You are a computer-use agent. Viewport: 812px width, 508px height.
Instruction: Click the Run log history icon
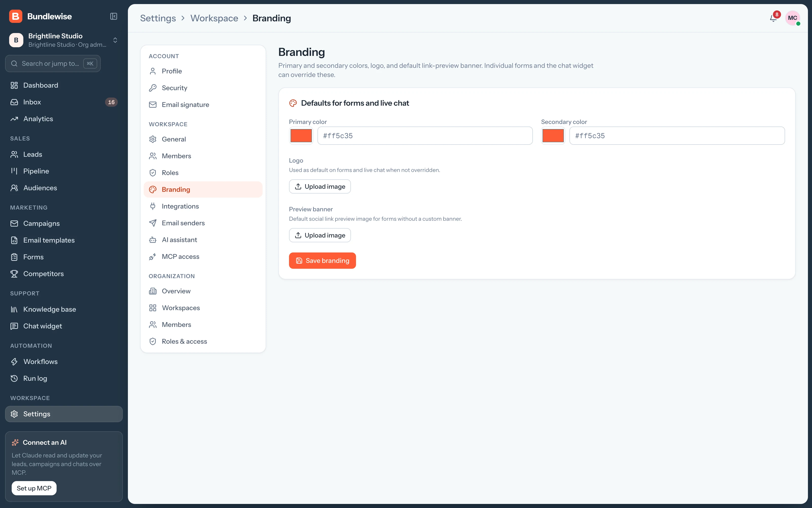[x=14, y=378]
